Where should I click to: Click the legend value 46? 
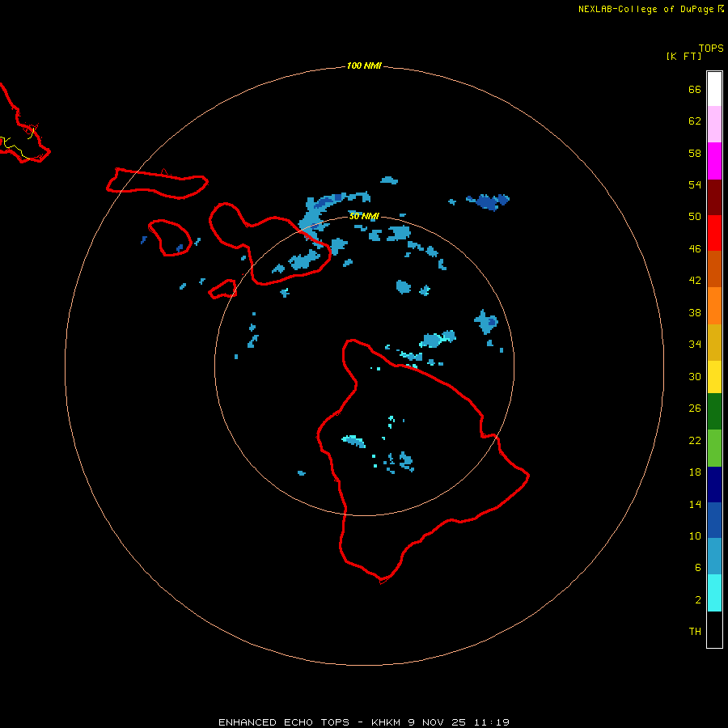pos(695,248)
